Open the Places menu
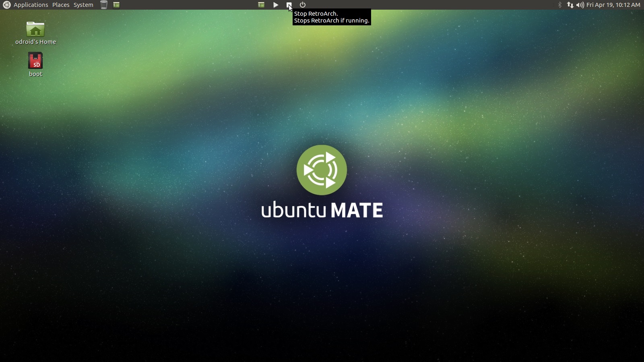 click(x=61, y=5)
